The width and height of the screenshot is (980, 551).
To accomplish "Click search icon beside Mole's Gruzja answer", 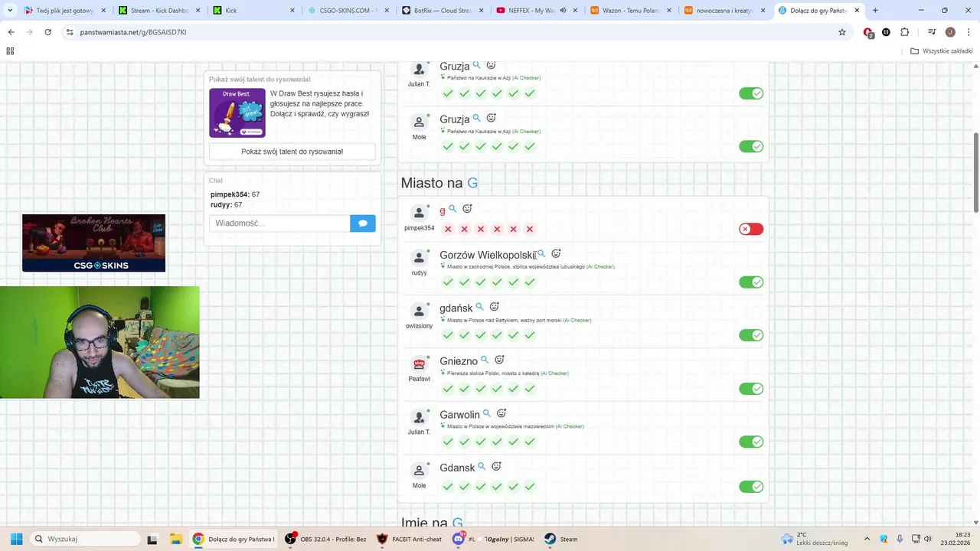I will (x=476, y=118).
